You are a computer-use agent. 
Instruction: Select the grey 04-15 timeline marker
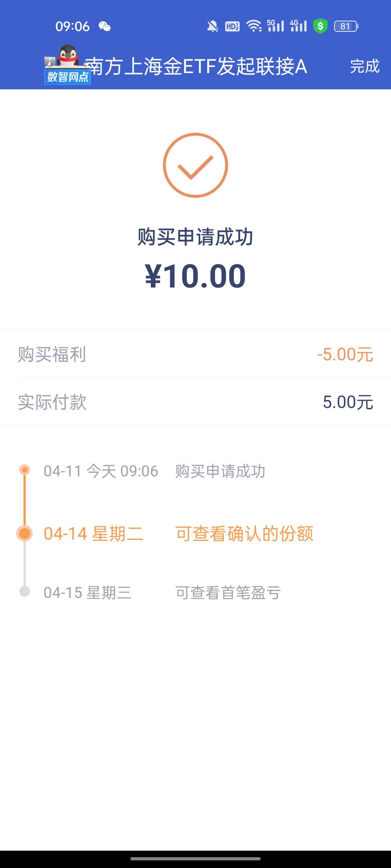[25, 592]
